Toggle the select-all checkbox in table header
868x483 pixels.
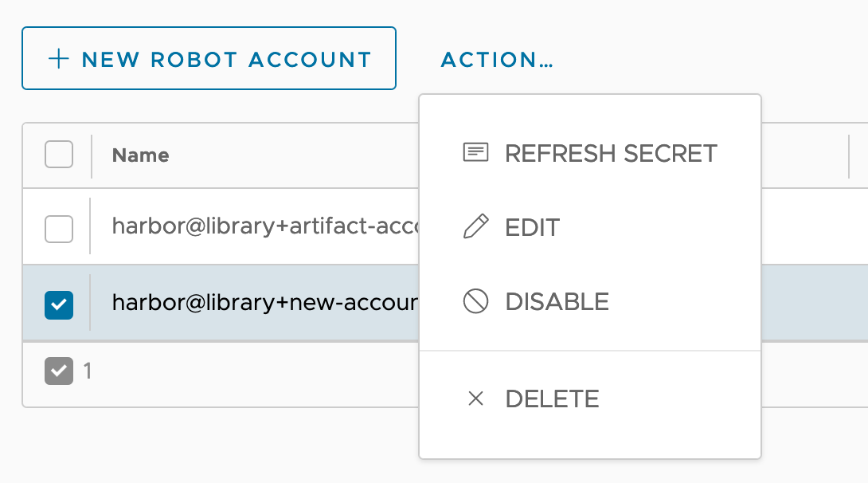[59, 155]
